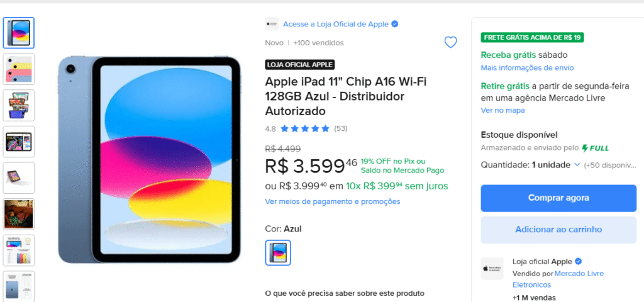Click the front-camera image on iPad photo
The width and height of the screenshot is (644, 302).
click(70, 69)
